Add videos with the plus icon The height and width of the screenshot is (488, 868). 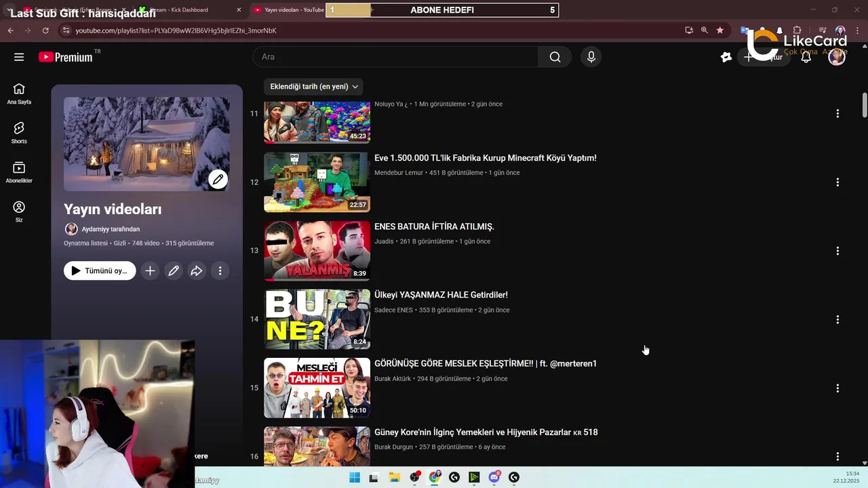(x=150, y=270)
